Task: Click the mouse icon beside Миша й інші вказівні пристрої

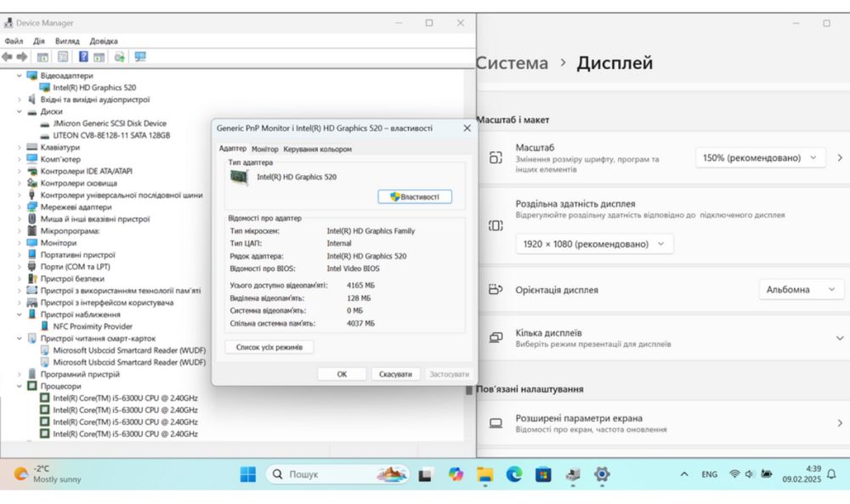Action: click(x=31, y=218)
